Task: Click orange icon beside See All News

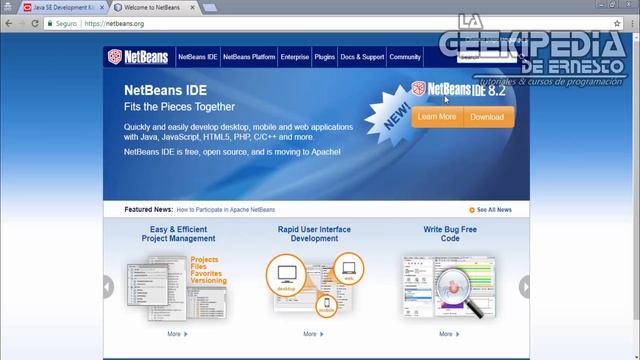Action: (472, 210)
